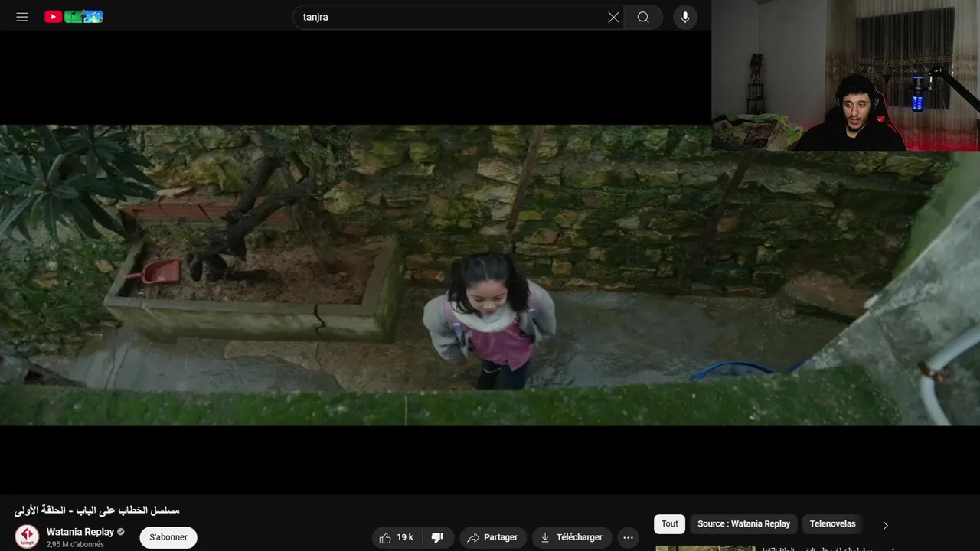Go to YouTube home via logo
The height and width of the screenshot is (551, 980).
pos(73,17)
